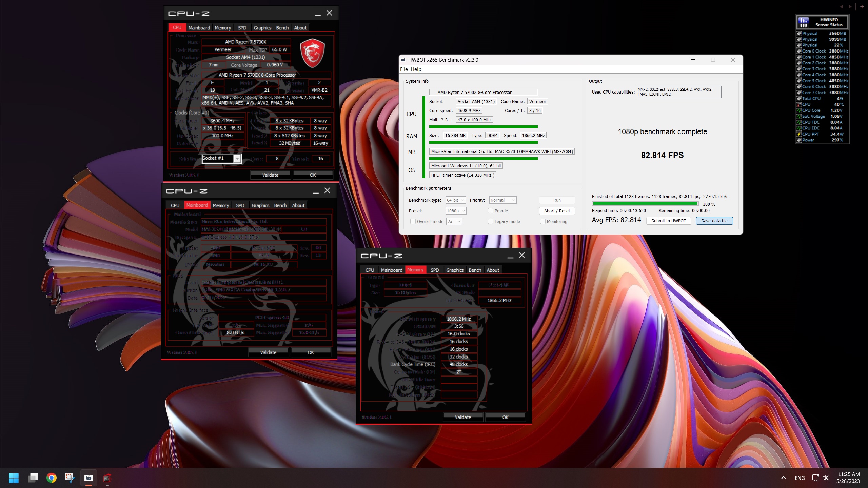The height and width of the screenshot is (488, 868).
Task: Expand the Socket #1 selection dropdown
Action: (237, 159)
